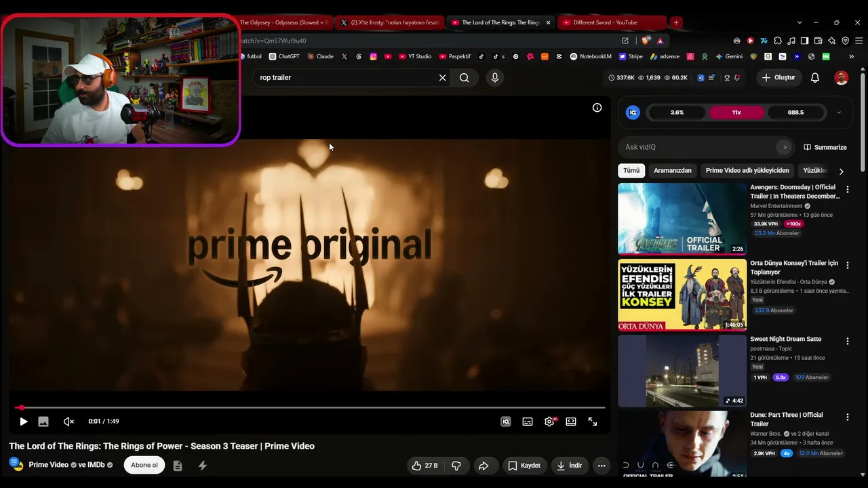This screenshot has height=488, width=868.
Task: Play the Rings of Power teaser video
Action: click(23, 422)
